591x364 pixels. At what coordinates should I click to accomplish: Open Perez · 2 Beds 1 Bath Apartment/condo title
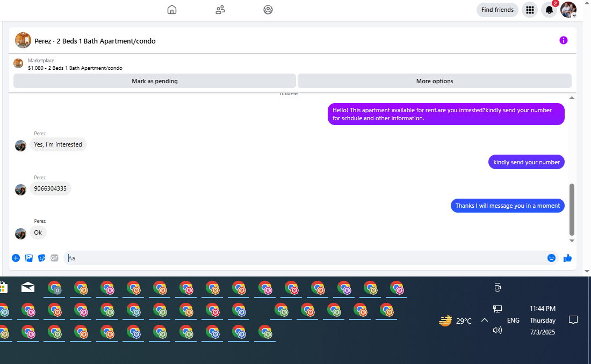coord(95,41)
